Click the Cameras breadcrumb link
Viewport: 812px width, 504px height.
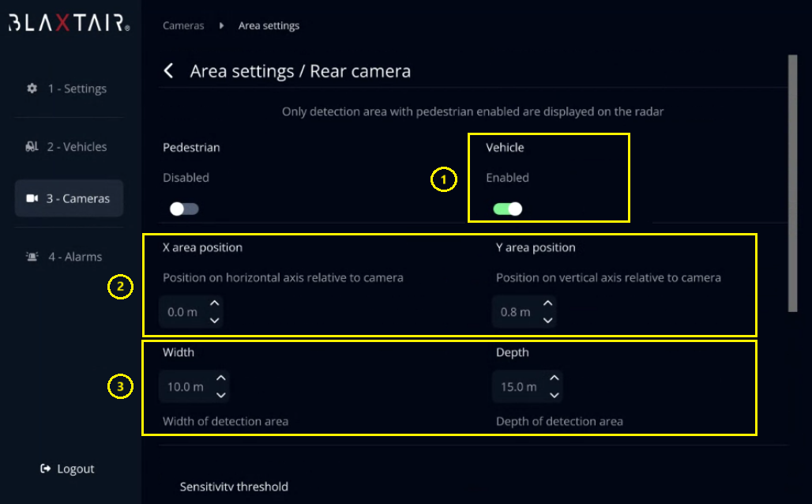click(x=183, y=25)
